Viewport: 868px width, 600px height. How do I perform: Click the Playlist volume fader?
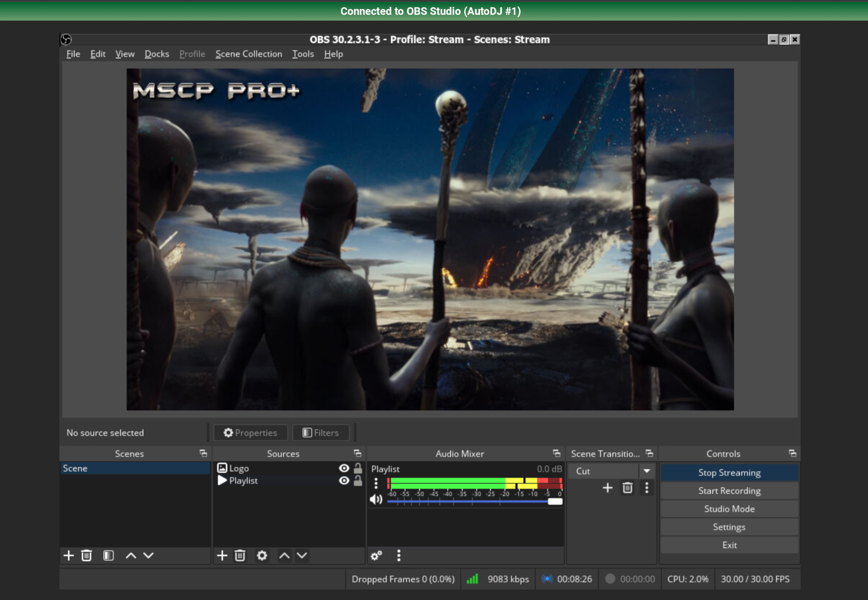[x=554, y=501]
